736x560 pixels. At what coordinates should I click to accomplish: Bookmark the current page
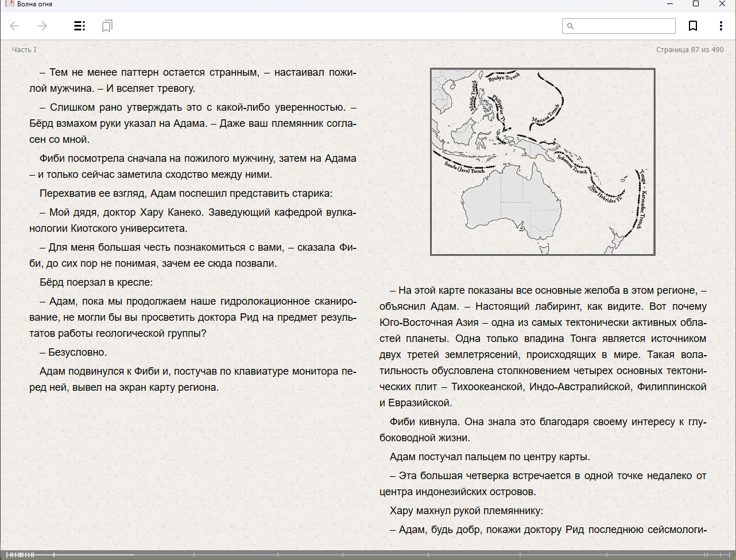pos(693,26)
